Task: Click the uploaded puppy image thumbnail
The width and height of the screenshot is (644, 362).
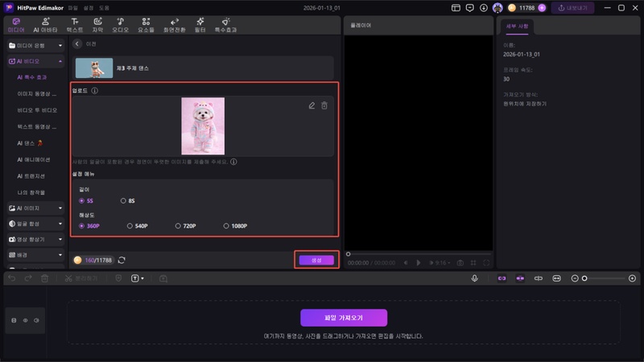Action: click(203, 126)
